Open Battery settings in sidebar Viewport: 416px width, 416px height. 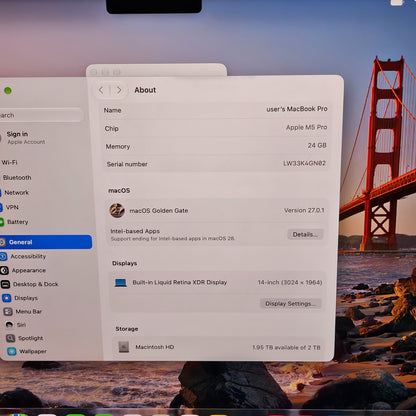[18, 222]
